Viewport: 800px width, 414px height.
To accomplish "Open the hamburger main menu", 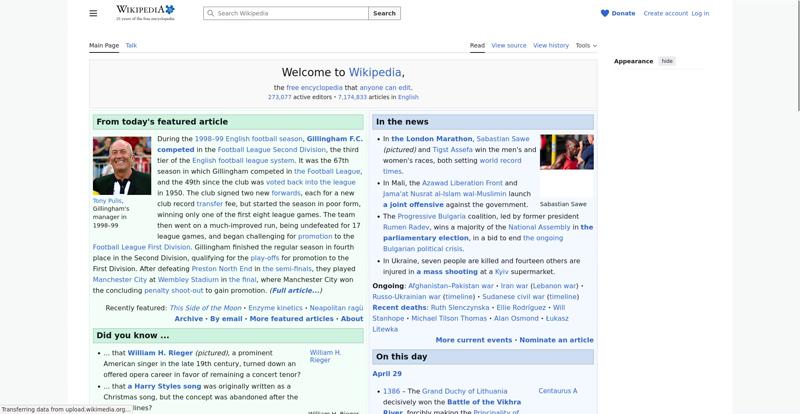I will click(x=93, y=13).
